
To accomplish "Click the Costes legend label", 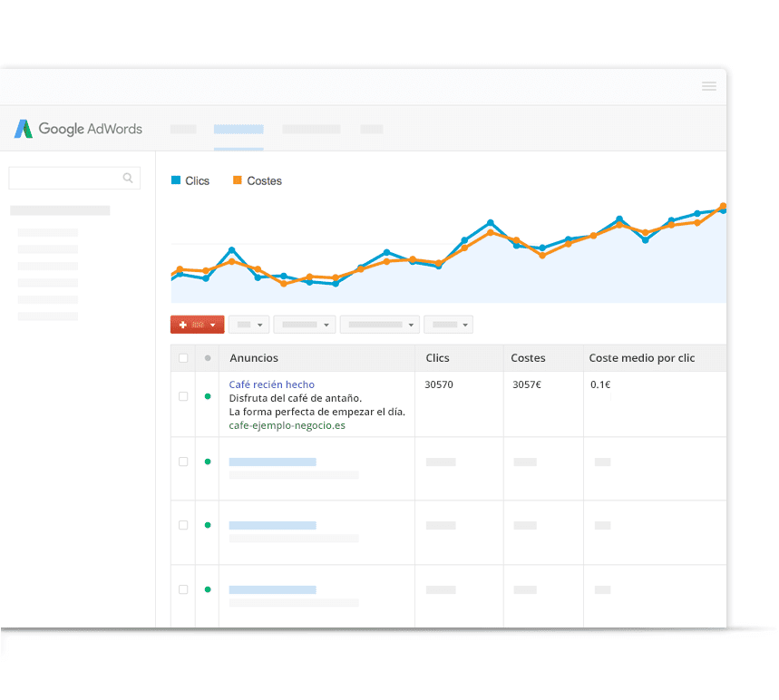I will pos(264,180).
